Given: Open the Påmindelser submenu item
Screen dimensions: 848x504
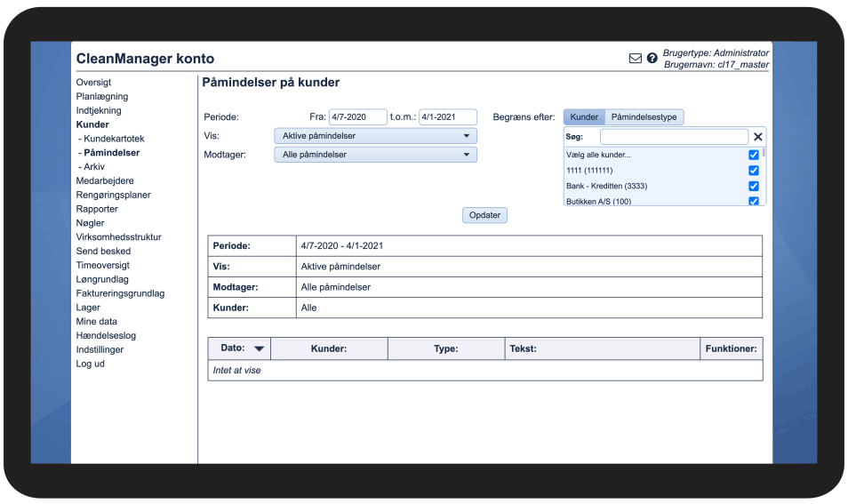Looking at the screenshot, I should pyautogui.click(x=111, y=153).
